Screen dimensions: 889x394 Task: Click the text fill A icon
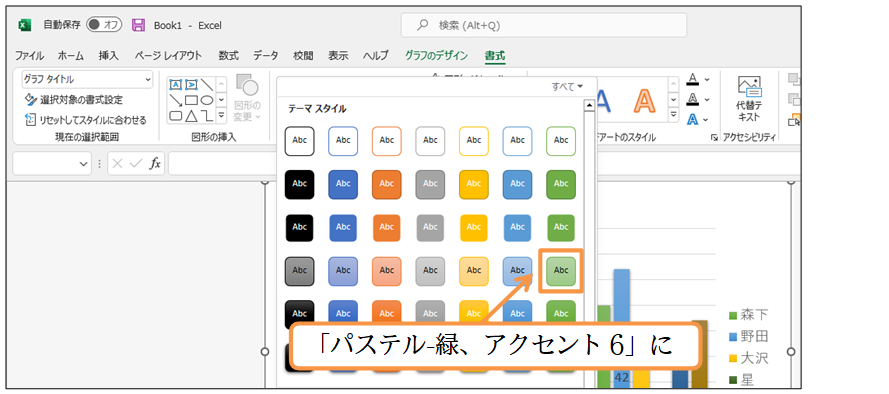[692, 80]
